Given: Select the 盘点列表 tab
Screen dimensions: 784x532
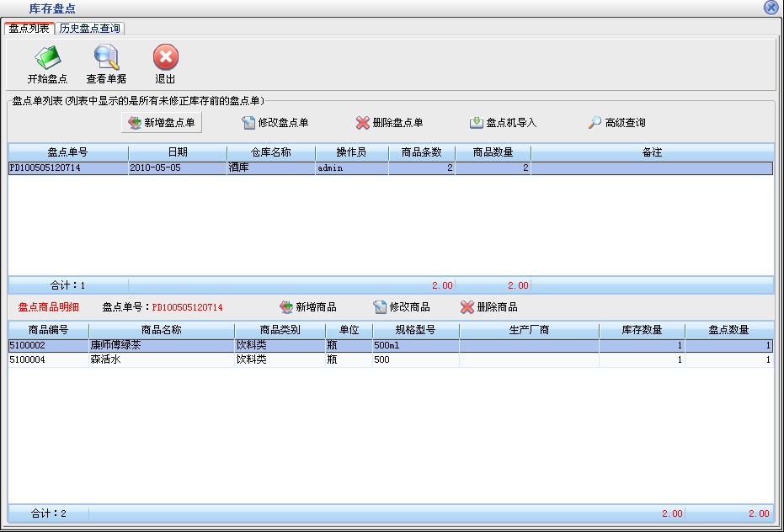Looking at the screenshot, I should click(29, 29).
